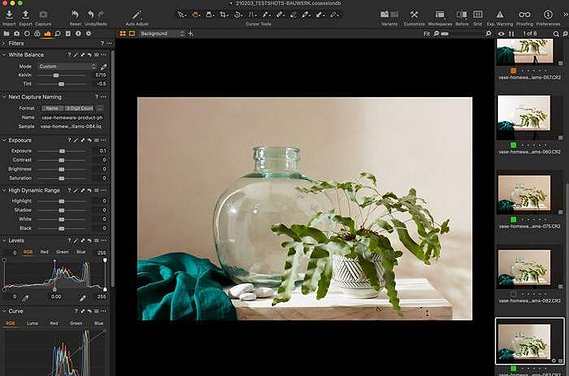
Task: Select the Pan hand cursor tool
Action: [195, 15]
